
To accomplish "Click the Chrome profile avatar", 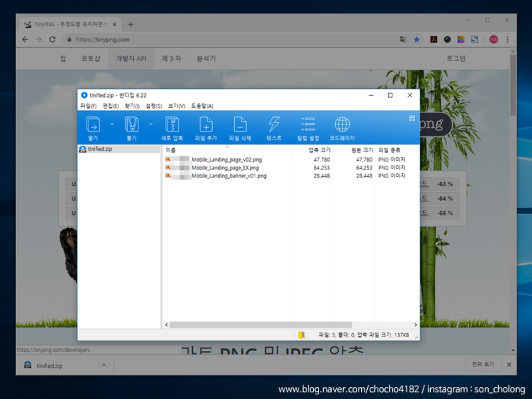I will pos(493,40).
